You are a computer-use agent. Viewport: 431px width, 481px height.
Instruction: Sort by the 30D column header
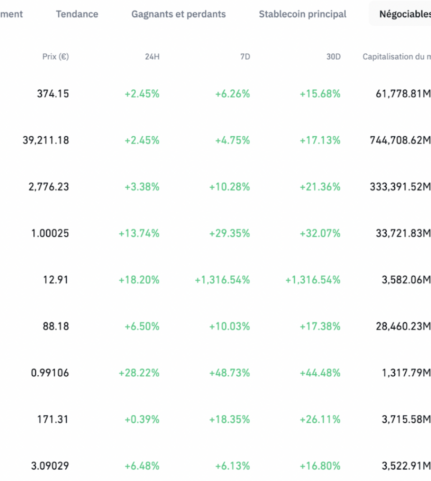click(x=333, y=57)
